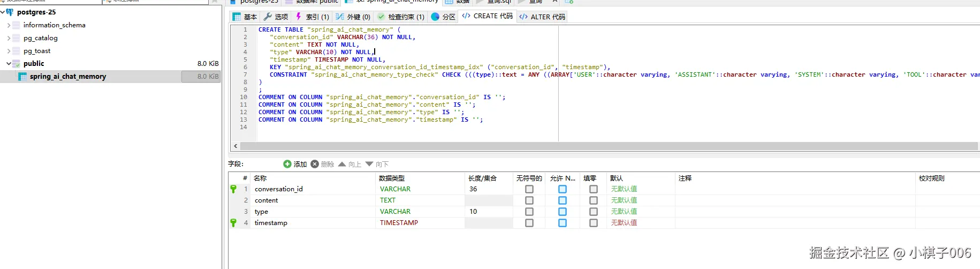Select the CREATE 代码 tab

488,16
